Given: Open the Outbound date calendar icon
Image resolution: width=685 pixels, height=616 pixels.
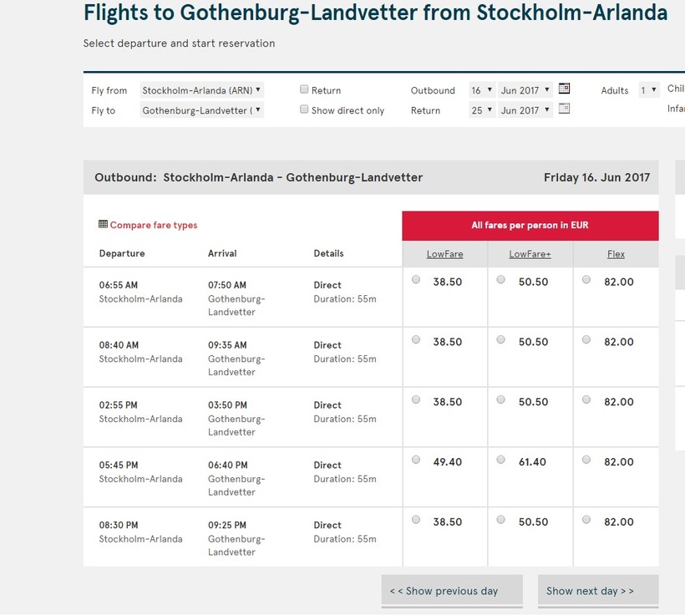Looking at the screenshot, I should [564, 89].
